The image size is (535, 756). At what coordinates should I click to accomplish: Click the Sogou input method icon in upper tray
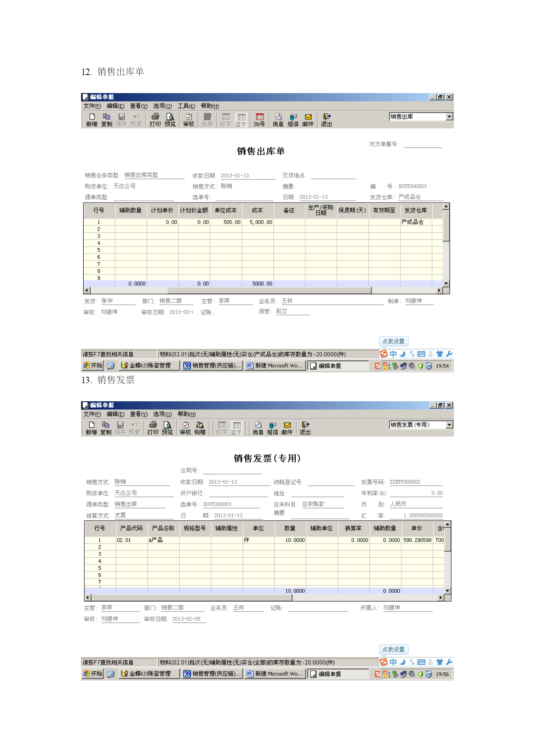384,354
